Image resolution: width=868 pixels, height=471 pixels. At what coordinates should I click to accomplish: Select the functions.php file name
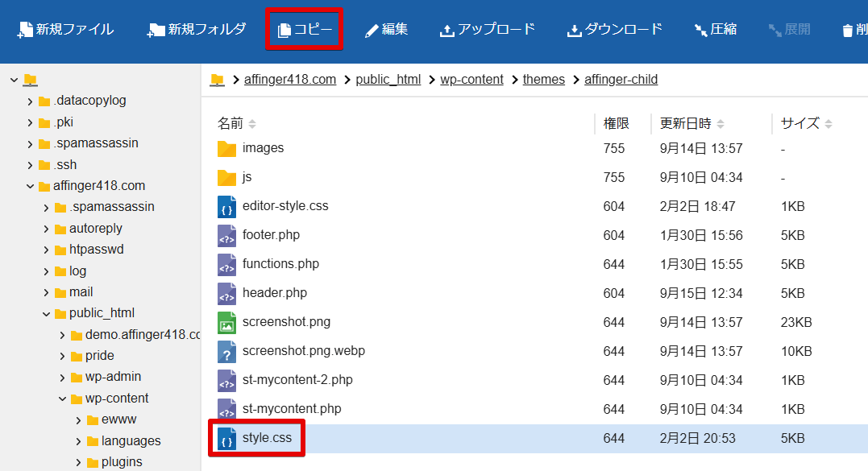coord(280,264)
